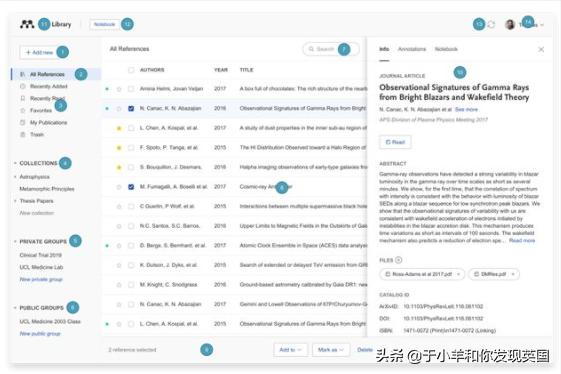Star the K. Dutson, J. Dyks reference

click(x=119, y=265)
